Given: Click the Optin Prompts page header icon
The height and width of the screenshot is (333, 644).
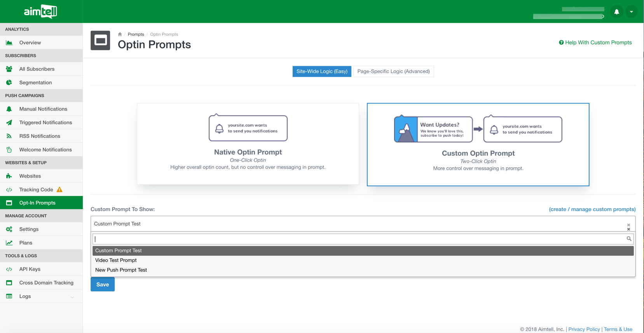Looking at the screenshot, I should (100, 40).
